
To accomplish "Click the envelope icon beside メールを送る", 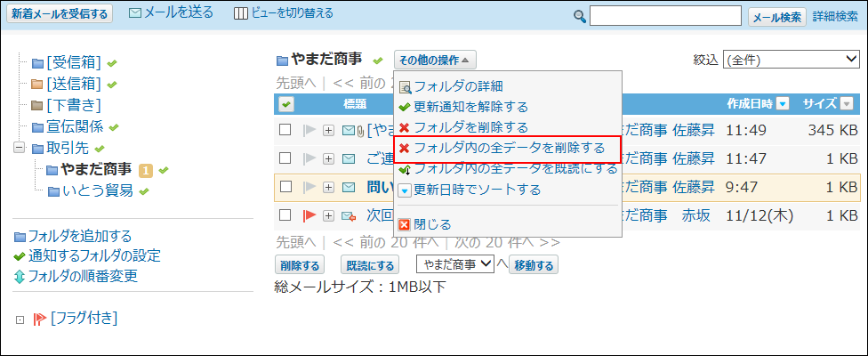I will pyautogui.click(x=135, y=13).
